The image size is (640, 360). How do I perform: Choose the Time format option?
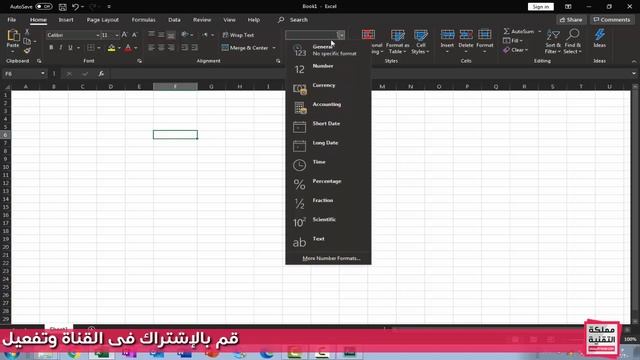pos(328,165)
